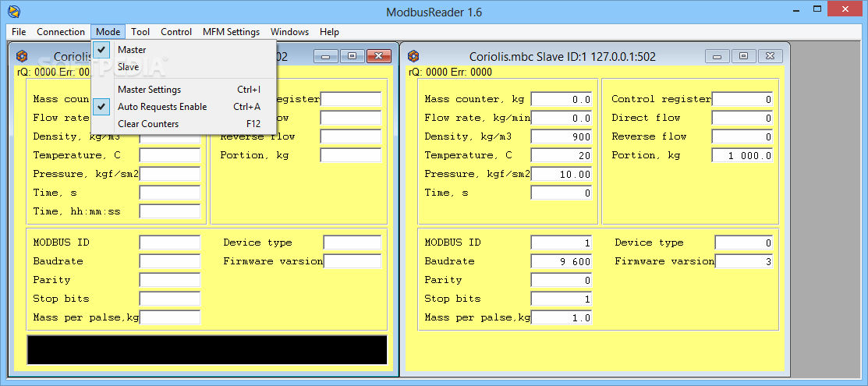
Task: Open the Windows menu
Action: click(x=289, y=31)
